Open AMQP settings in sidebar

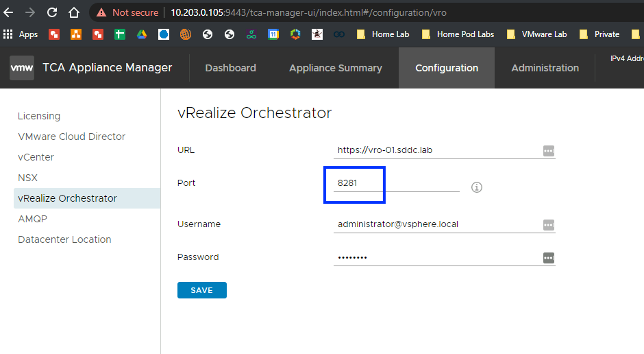(x=32, y=219)
